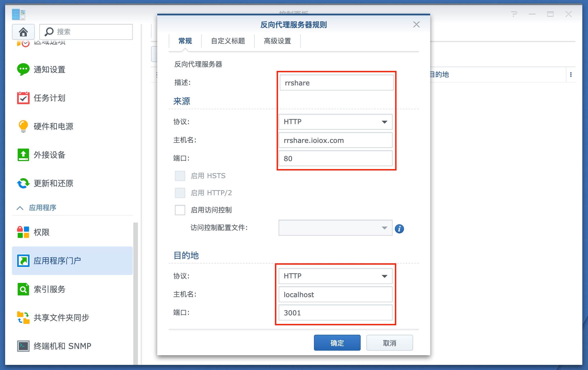588x370 pixels.
Task: Open Notification settings via green chat icon
Action: 23,69
